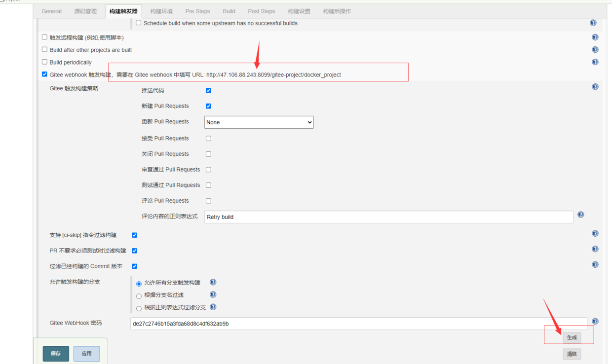Screen dimensions: 612x364
Task: Enable 触发远程构建 checkbox
Action: click(x=45, y=37)
